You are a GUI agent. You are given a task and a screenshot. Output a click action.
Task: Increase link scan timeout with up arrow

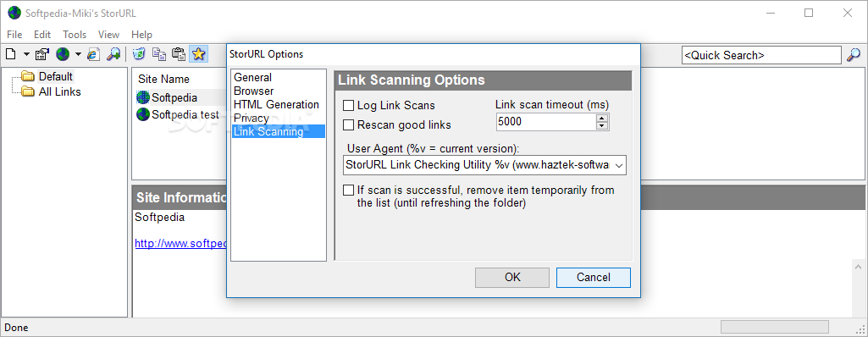(602, 118)
